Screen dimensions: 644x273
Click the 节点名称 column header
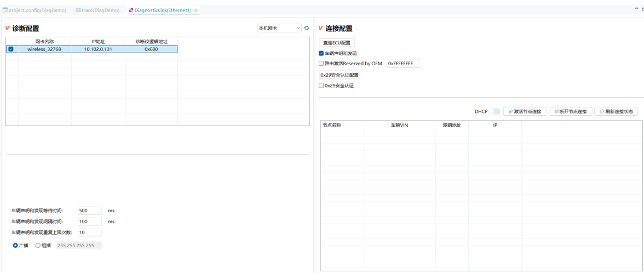pyautogui.click(x=342, y=126)
